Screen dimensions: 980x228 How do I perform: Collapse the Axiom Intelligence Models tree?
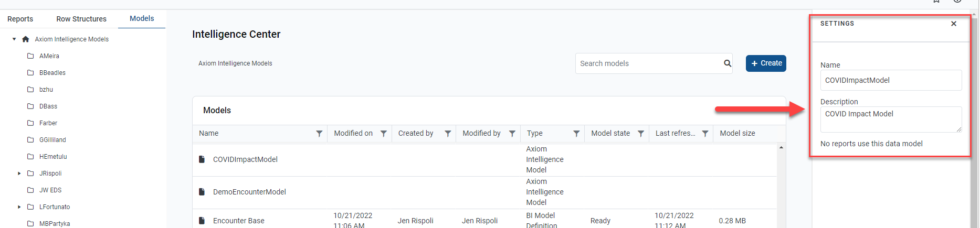(14, 39)
